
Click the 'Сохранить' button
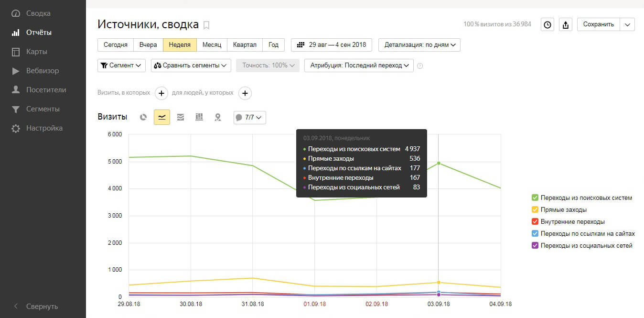click(x=598, y=24)
